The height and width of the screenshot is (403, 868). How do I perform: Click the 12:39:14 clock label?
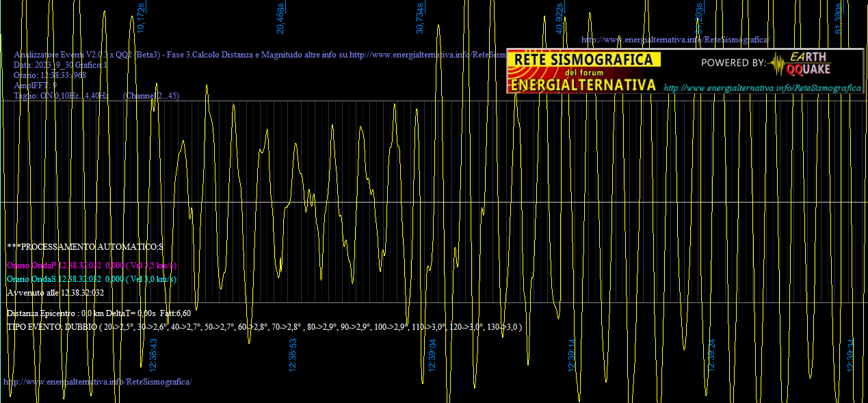click(x=572, y=355)
